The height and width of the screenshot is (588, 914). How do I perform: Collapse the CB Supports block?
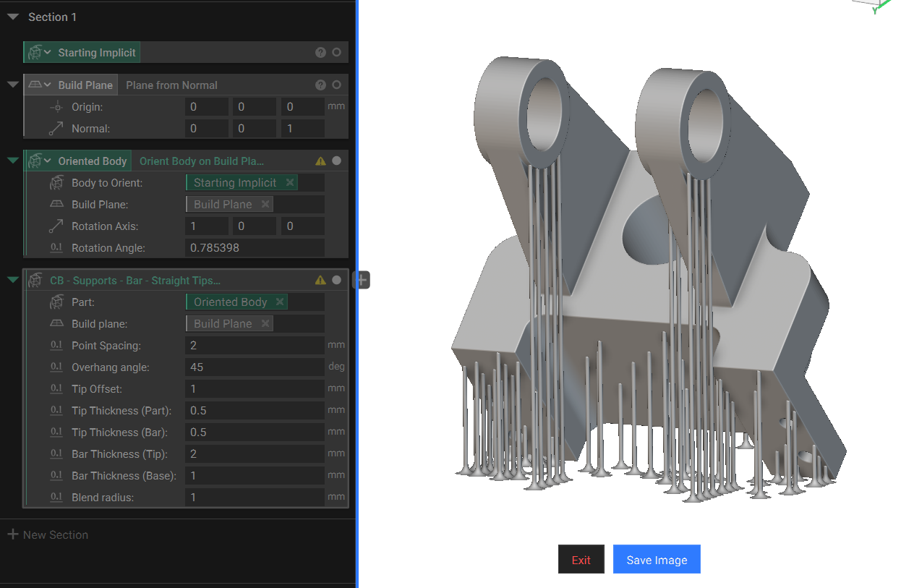tap(12, 280)
